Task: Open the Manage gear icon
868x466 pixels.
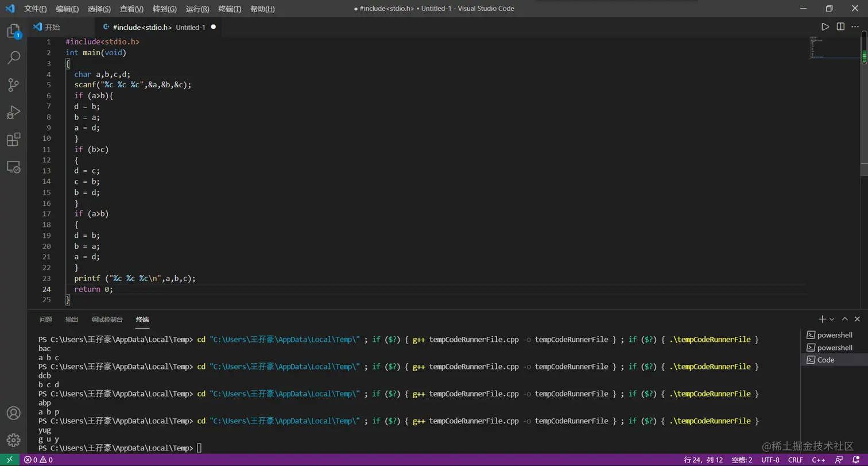Action: pos(13,440)
